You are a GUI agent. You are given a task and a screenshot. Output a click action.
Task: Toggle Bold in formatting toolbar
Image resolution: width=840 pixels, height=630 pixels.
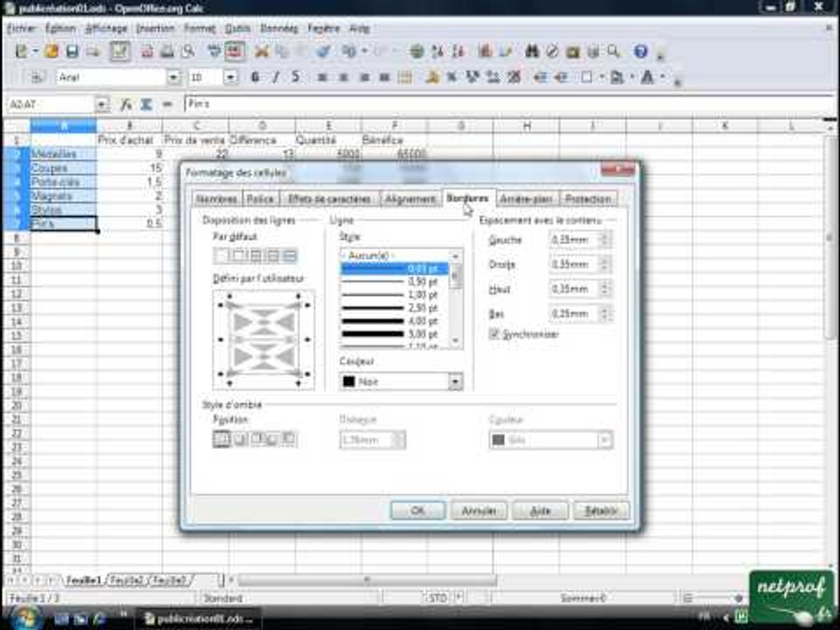[x=255, y=77]
